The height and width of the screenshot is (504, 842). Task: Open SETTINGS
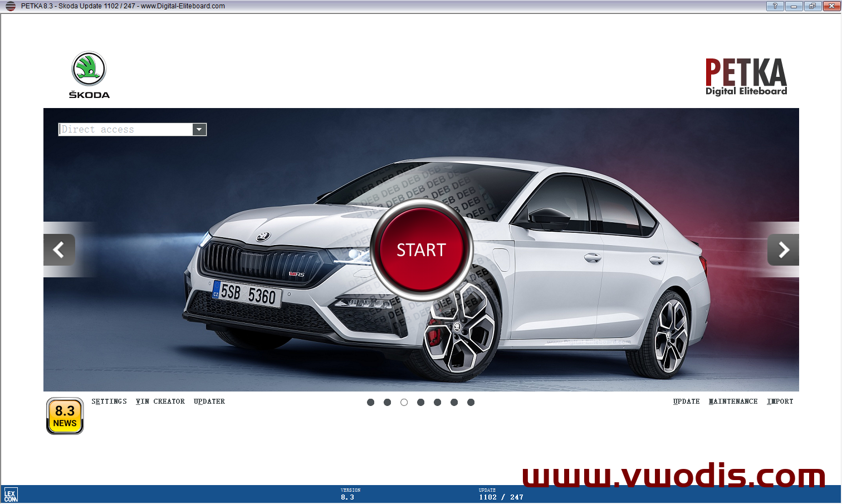pos(109,402)
